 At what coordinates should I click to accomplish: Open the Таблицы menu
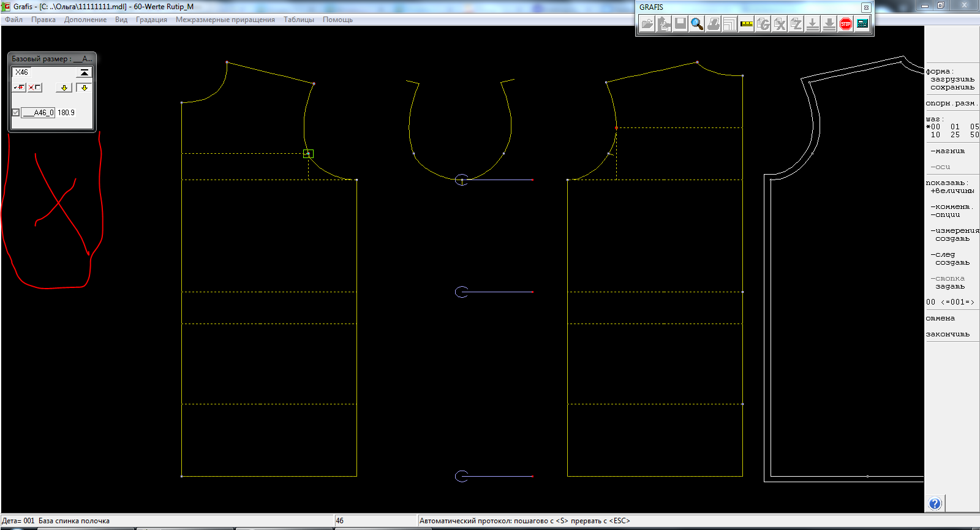(299, 20)
